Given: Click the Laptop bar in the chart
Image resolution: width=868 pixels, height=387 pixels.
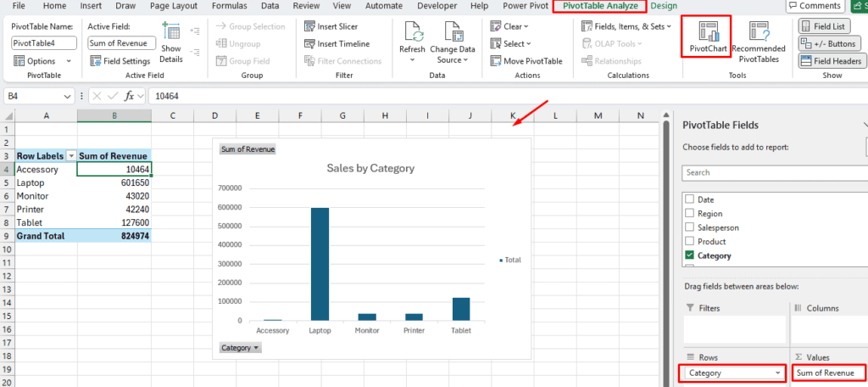Looking at the screenshot, I should click(320, 264).
